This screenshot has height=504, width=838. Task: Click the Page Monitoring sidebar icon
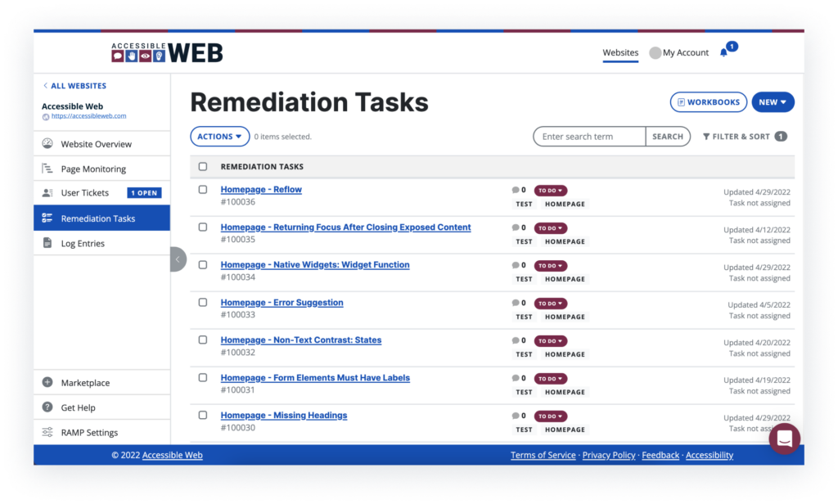click(47, 169)
